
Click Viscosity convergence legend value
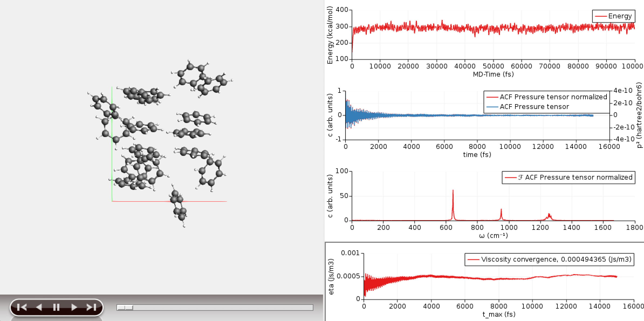(549, 259)
